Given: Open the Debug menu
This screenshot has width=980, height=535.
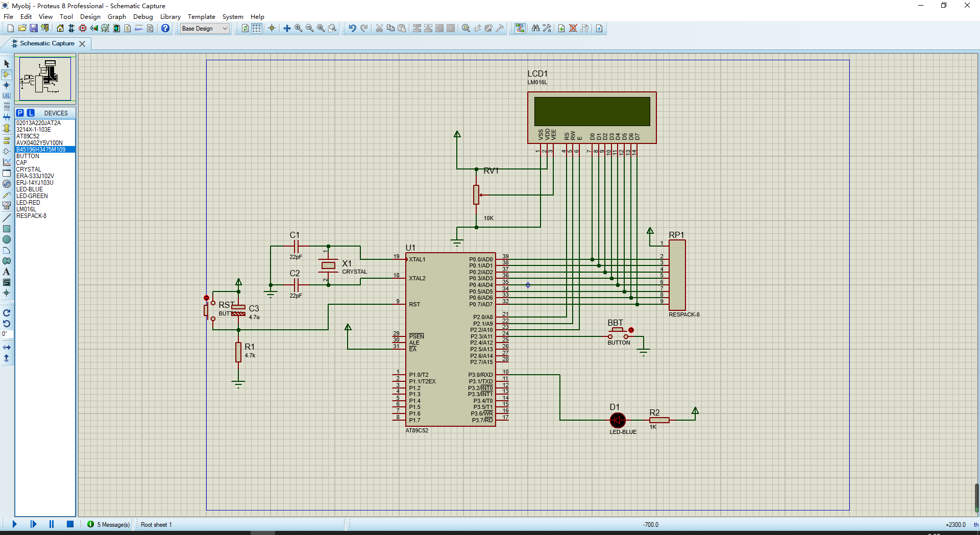Looking at the screenshot, I should pyautogui.click(x=143, y=17).
